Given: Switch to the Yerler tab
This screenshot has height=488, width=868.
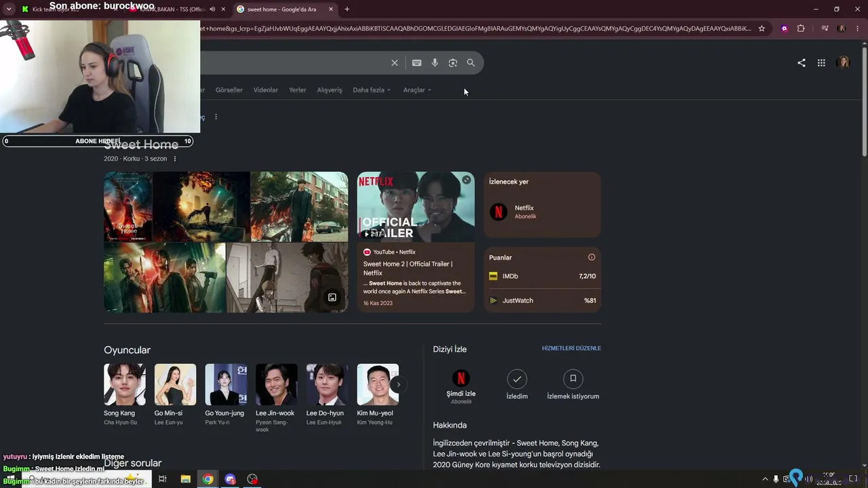Looking at the screenshot, I should pyautogui.click(x=298, y=90).
